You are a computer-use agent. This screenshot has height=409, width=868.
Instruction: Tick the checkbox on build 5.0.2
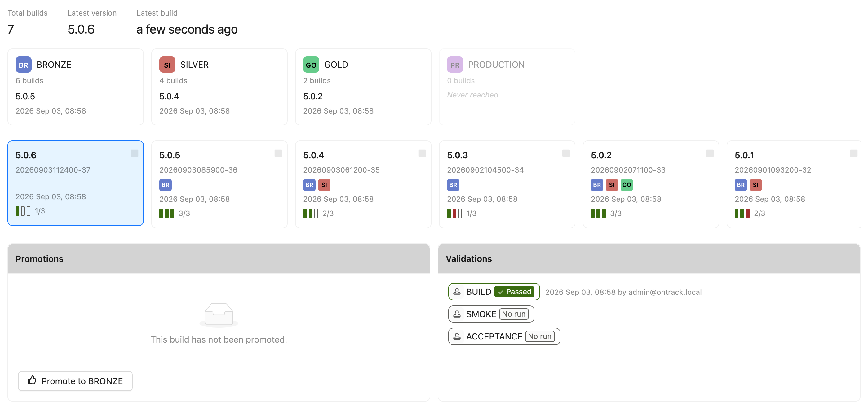(x=710, y=153)
